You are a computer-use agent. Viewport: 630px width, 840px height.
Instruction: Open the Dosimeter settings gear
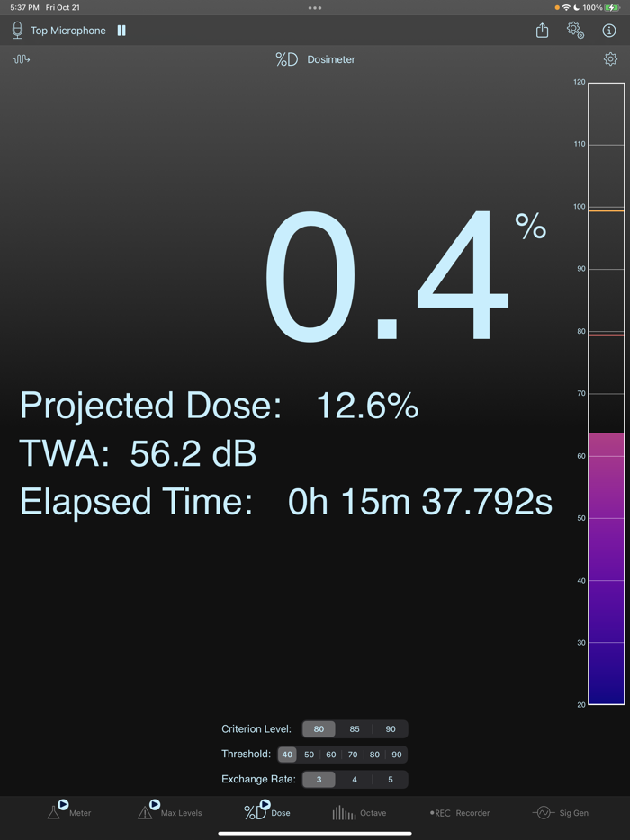610,58
